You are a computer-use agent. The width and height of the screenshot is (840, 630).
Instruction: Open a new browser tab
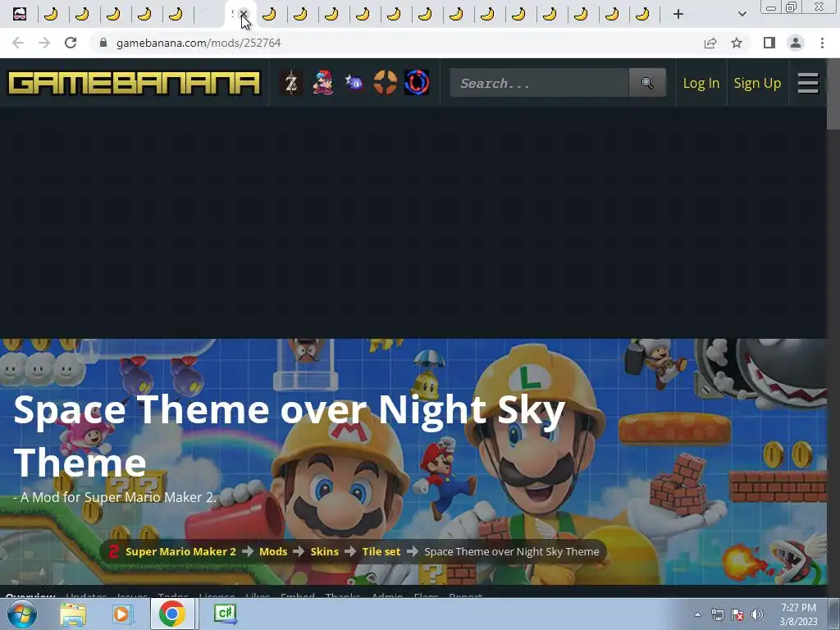coord(678,15)
